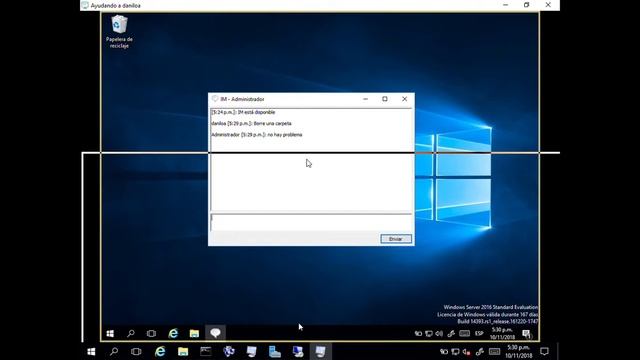640x360 pixels.
Task: Open host Action Center notification icon
Action: tap(544, 351)
